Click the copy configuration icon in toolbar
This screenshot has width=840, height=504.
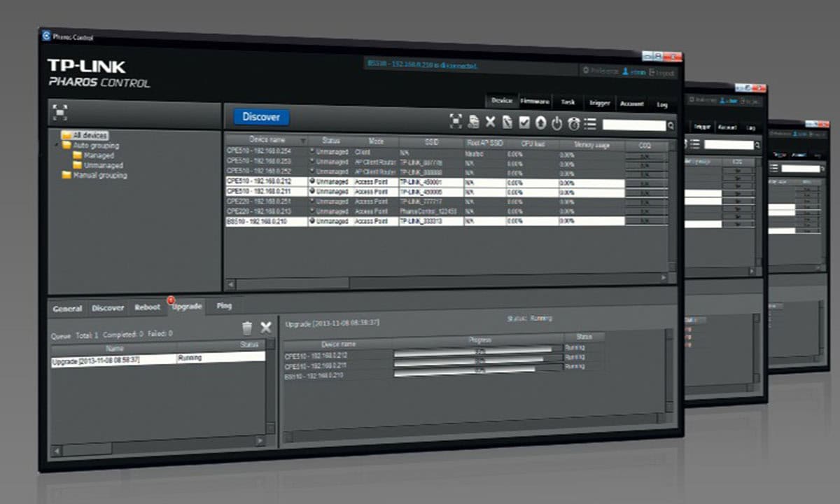coord(474,122)
